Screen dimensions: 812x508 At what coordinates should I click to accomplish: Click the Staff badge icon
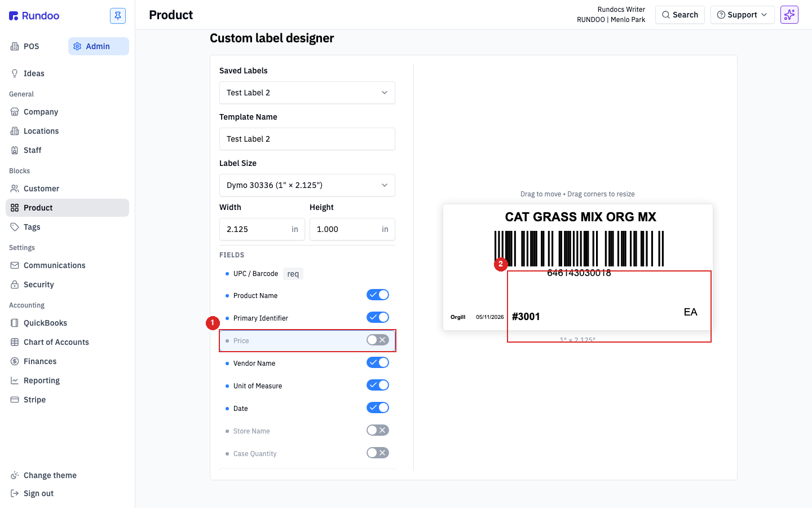(15, 150)
